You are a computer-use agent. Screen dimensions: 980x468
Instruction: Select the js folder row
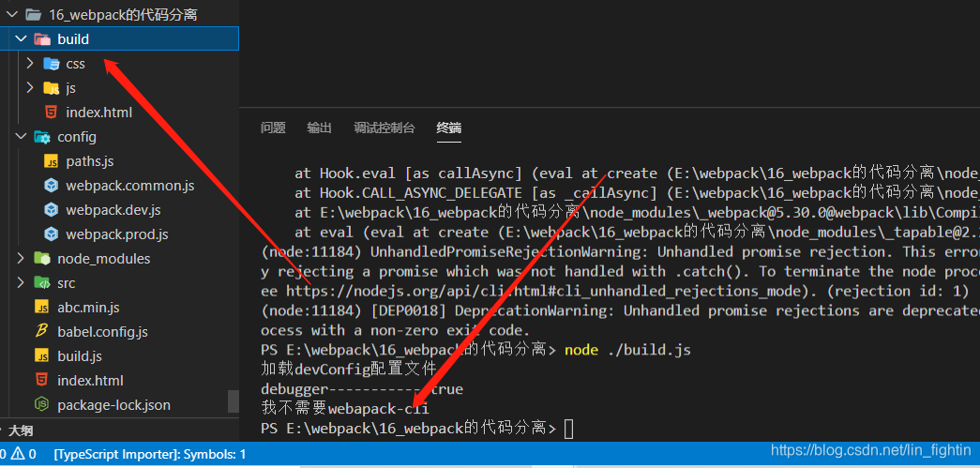pyautogui.click(x=119, y=87)
